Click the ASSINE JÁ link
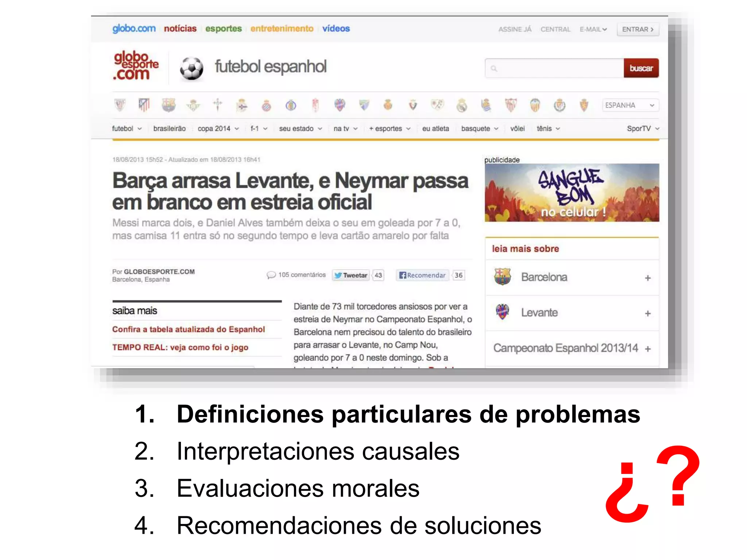 pos(515,29)
